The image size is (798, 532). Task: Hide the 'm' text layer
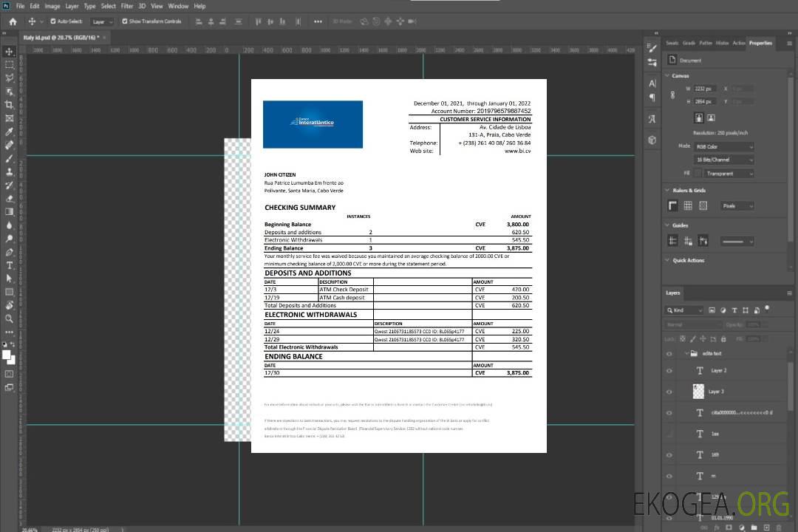click(669, 476)
